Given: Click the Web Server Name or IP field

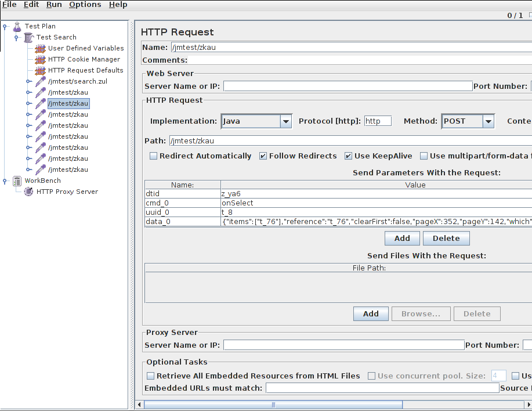Looking at the screenshot, I should pyautogui.click(x=348, y=86).
